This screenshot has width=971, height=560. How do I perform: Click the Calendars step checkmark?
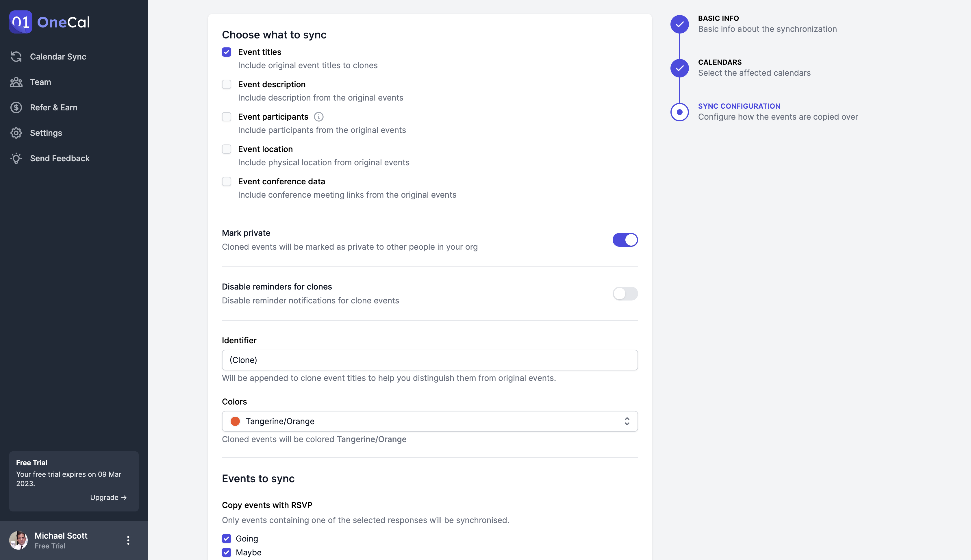click(x=679, y=68)
